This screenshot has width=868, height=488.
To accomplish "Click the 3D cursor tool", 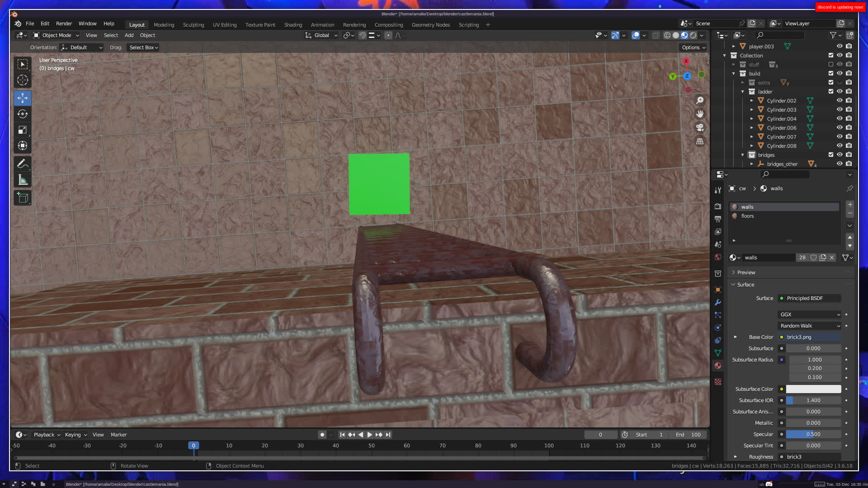I will 23,80.
